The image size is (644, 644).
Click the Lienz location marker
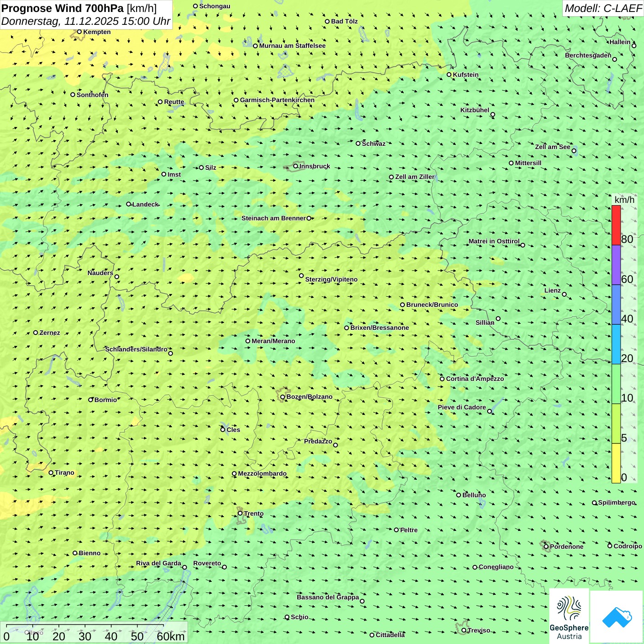pyautogui.click(x=564, y=294)
